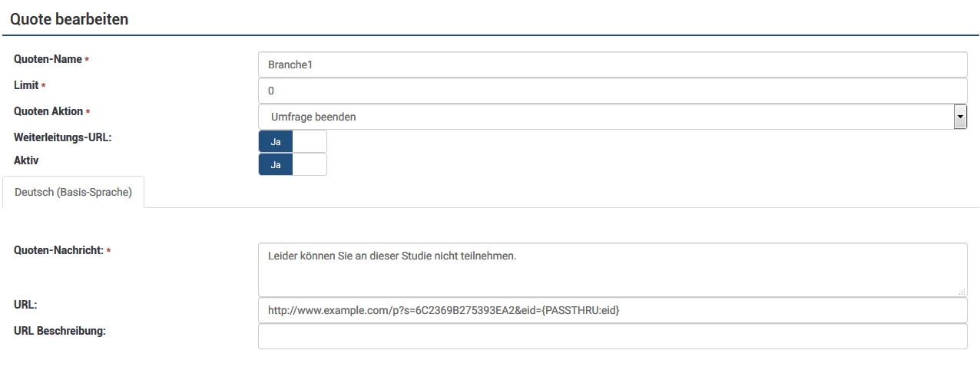The height and width of the screenshot is (370, 980).
Task: Click the URL input containing example.com
Action: pos(611,311)
